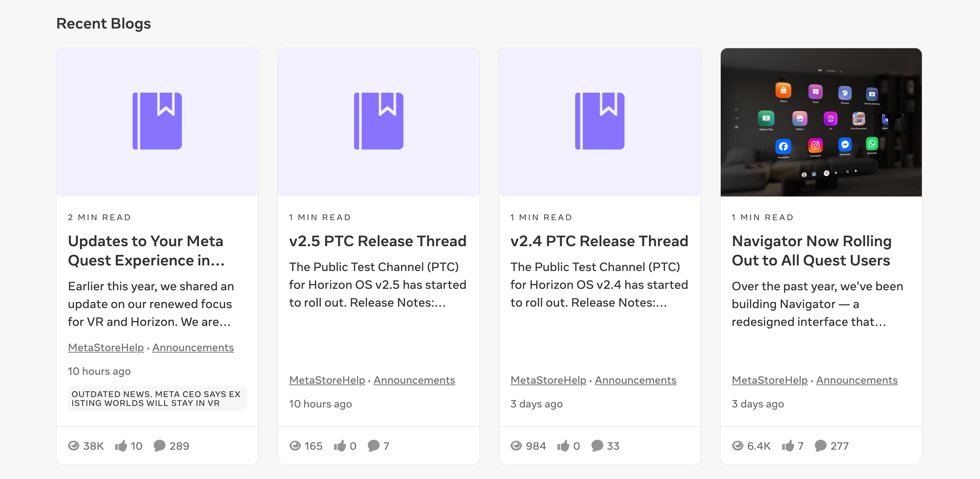Like the Navigator Now Rolling Out post
Image resolution: width=980 pixels, height=479 pixels.
(788, 446)
